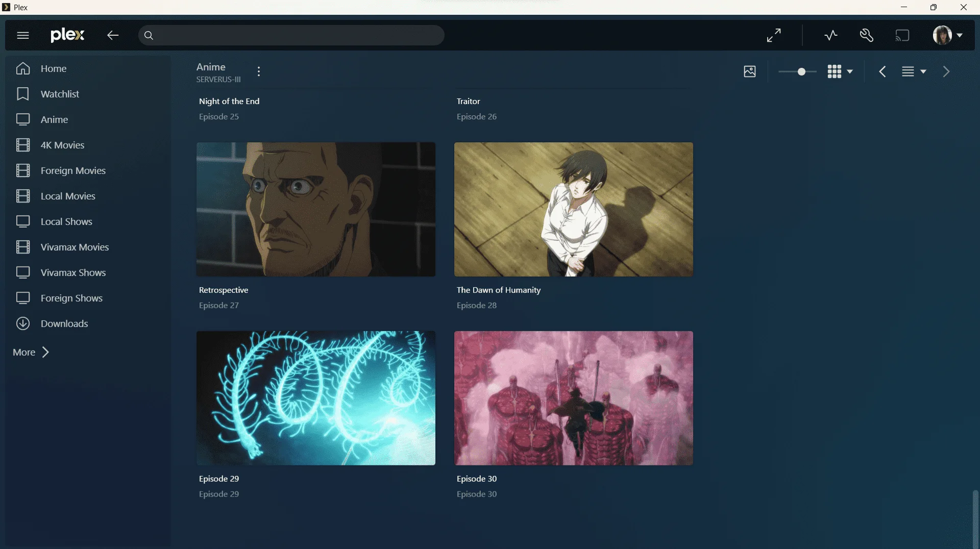
Task: Click the Local Shows monitor icon
Action: click(x=23, y=221)
